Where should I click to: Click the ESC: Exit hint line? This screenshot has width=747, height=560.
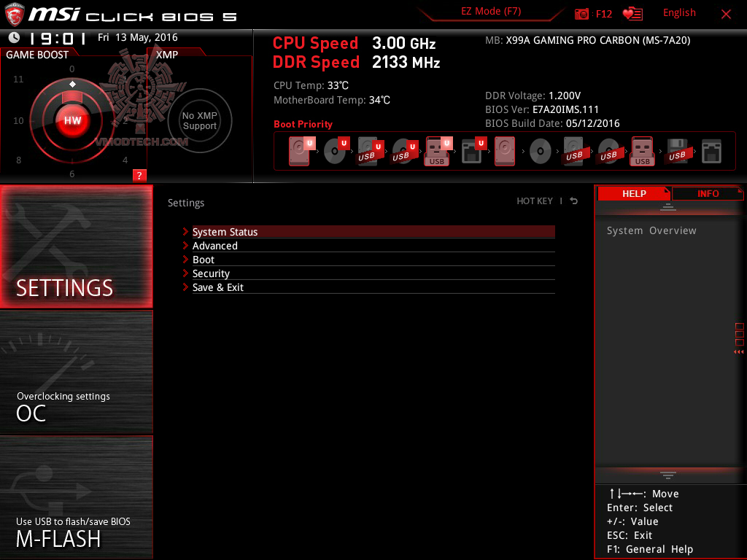click(630, 535)
